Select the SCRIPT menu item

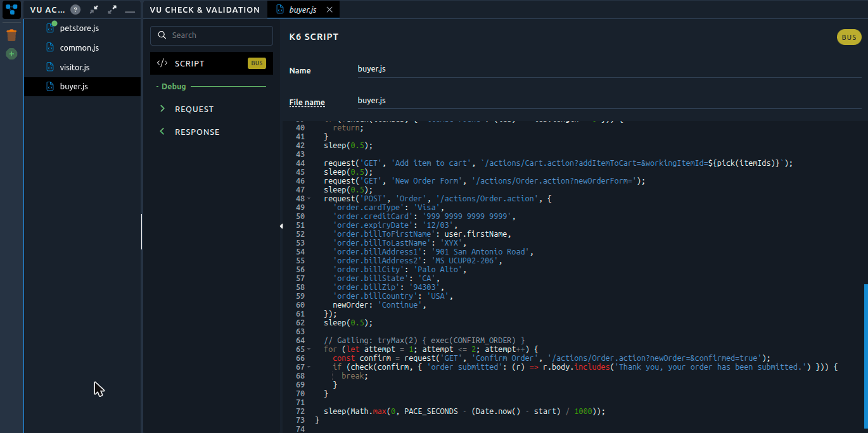[212, 63]
